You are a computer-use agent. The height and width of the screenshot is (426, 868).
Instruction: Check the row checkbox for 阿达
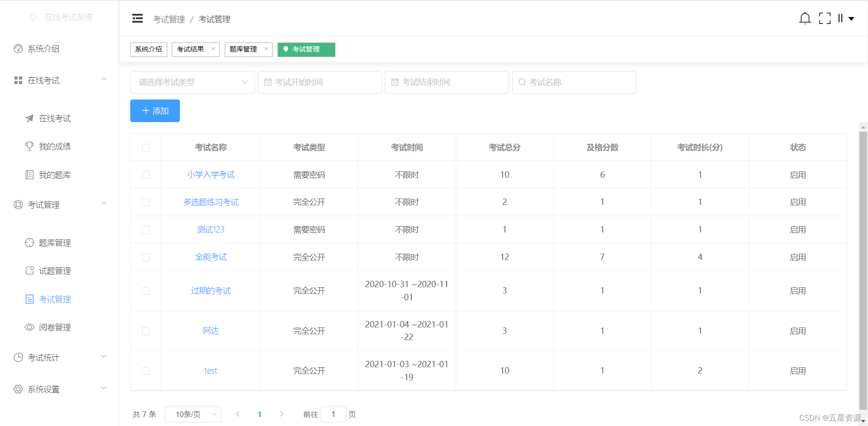click(x=146, y=331)
